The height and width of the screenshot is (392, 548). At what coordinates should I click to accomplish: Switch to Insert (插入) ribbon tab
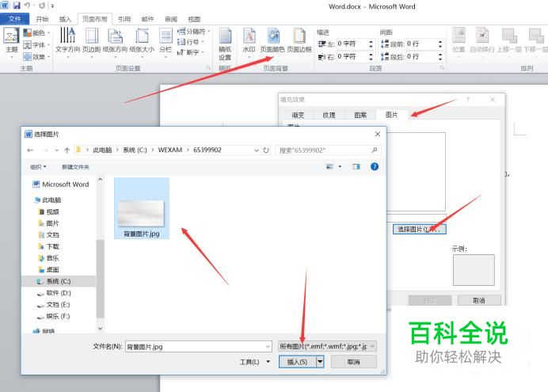(x=66, y=19)
